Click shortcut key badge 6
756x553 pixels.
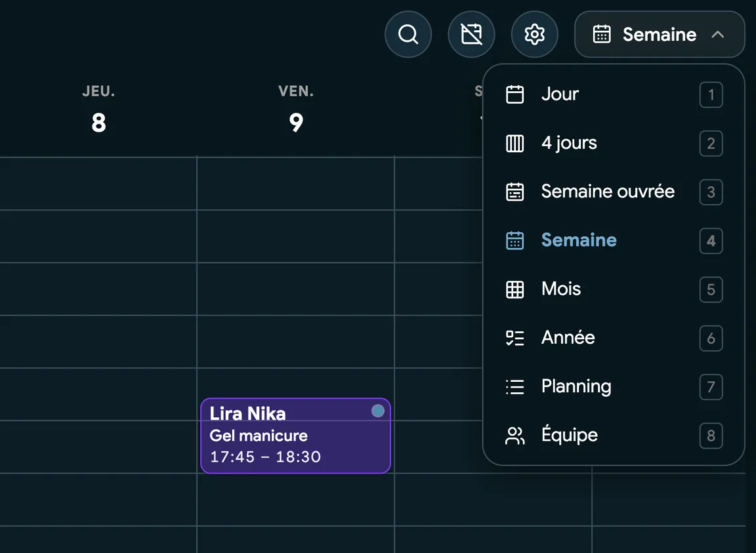point(711,338)
